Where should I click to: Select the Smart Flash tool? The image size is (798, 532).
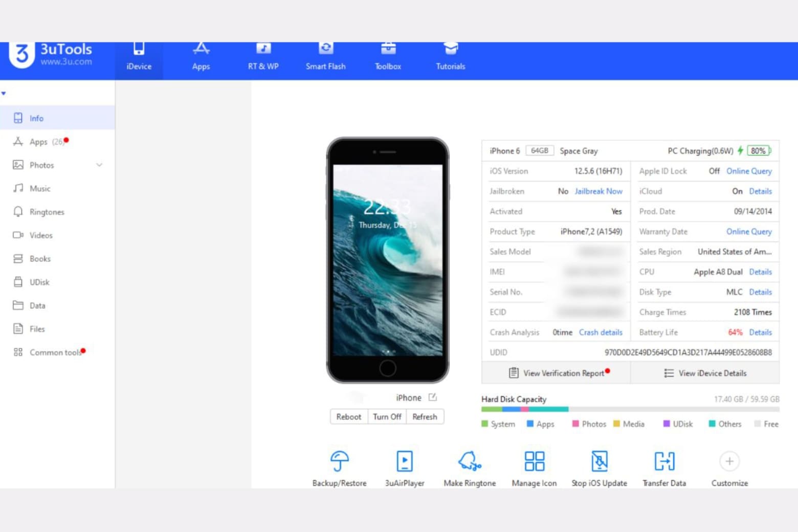pyautogui.click(x=325, y=55)
